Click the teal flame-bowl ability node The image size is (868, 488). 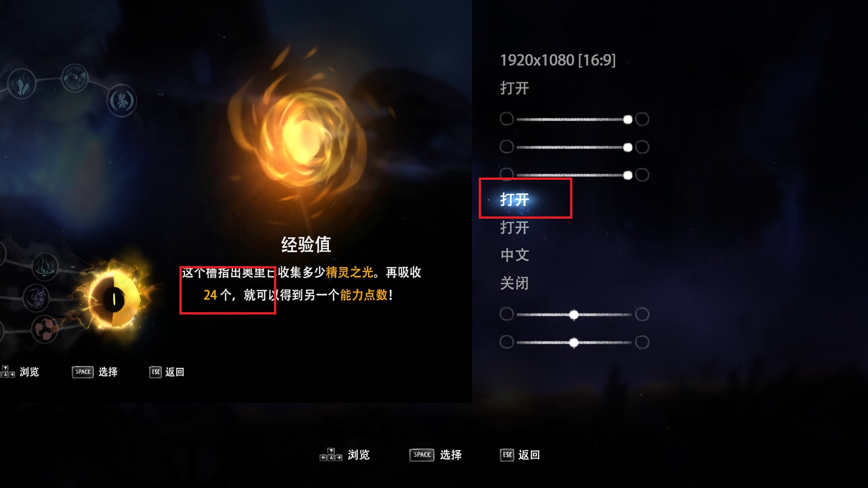pos(45,267)
